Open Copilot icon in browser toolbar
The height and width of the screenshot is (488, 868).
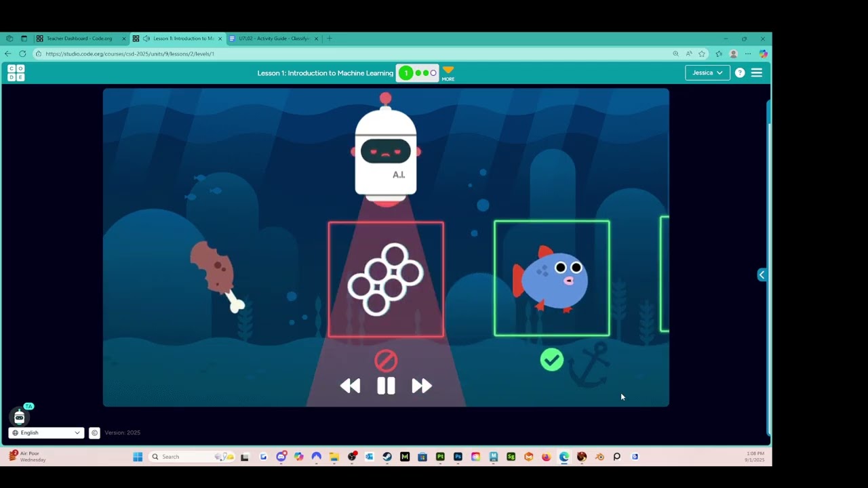[x=763, y=54]
